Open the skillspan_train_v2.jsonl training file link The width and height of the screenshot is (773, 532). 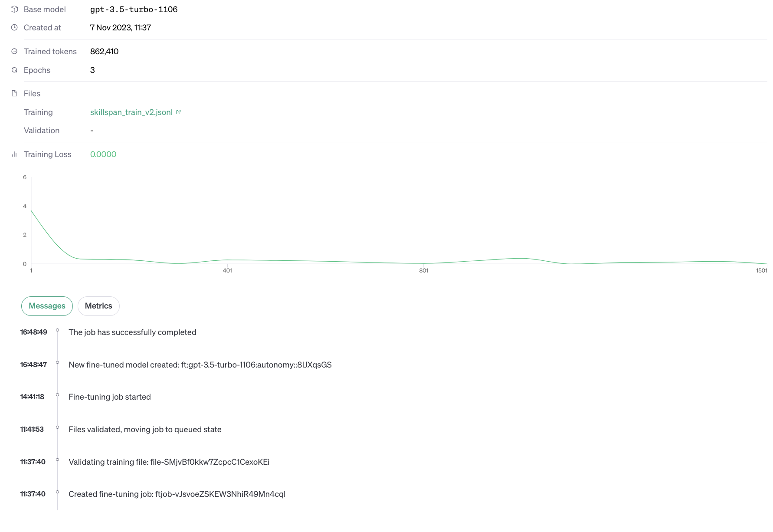pyautogui.click(x=131, y=112)
